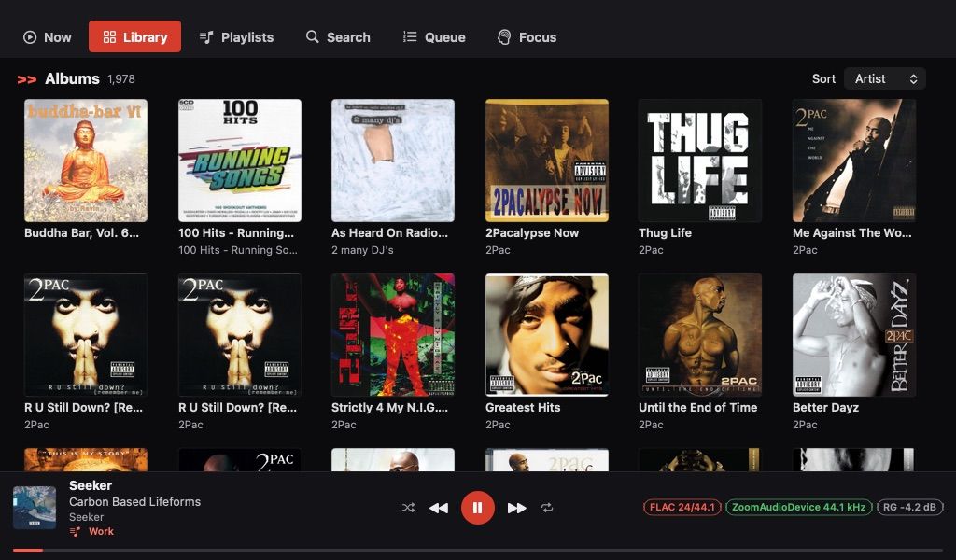Skip to the previous track

(x=439, y=508)
